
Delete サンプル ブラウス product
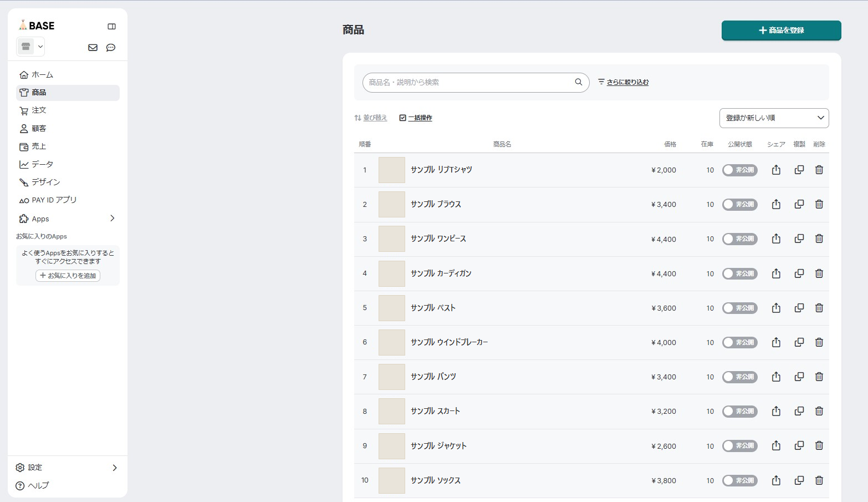819,204
